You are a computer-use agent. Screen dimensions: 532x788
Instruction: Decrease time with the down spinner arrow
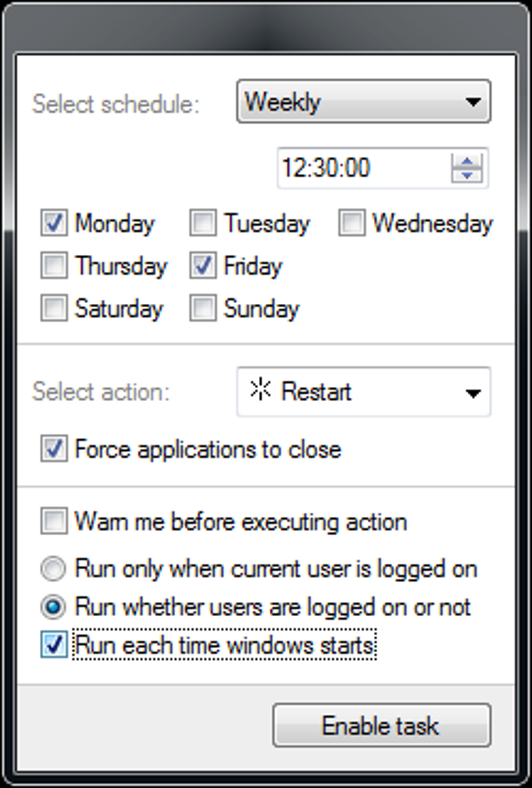[x=467, y=175]
